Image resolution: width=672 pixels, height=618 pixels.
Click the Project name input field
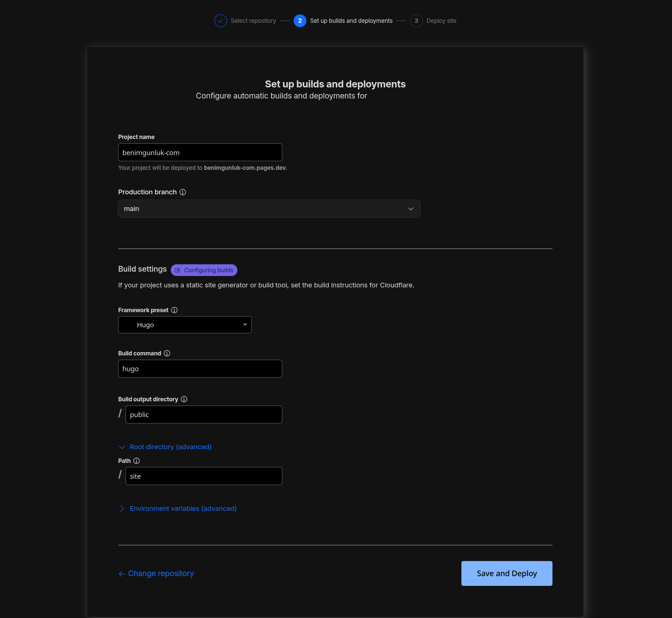point(200,153)
